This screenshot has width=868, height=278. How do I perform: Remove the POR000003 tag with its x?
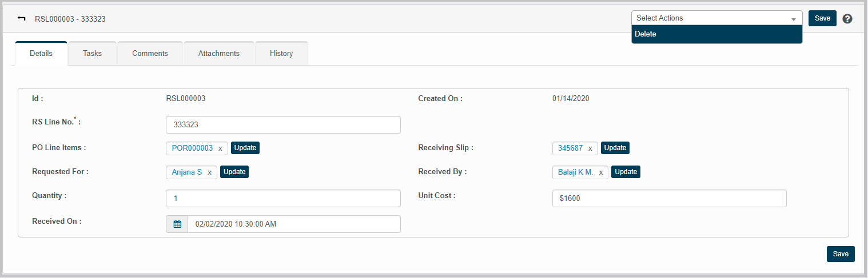(220, 148)
